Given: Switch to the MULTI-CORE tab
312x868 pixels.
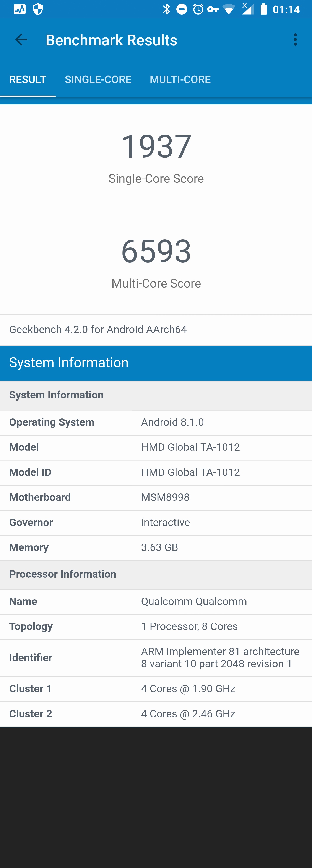Looking at the screenshot, I should [180, 79].
